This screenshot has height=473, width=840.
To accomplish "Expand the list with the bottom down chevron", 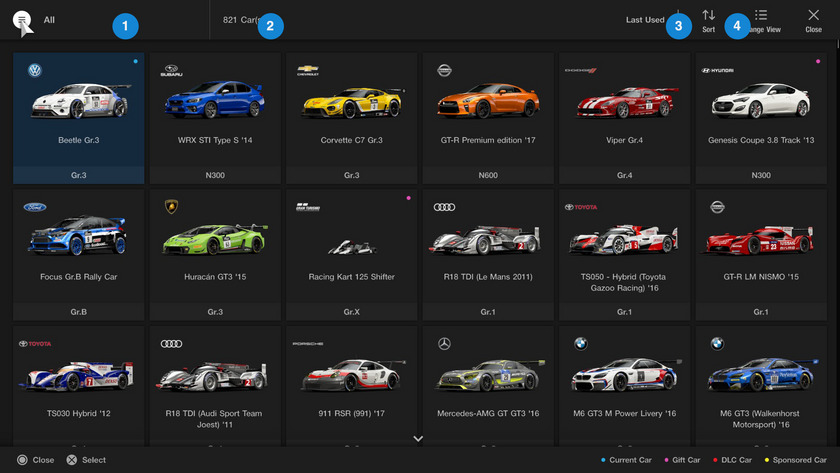I will (x=418, y=438).
